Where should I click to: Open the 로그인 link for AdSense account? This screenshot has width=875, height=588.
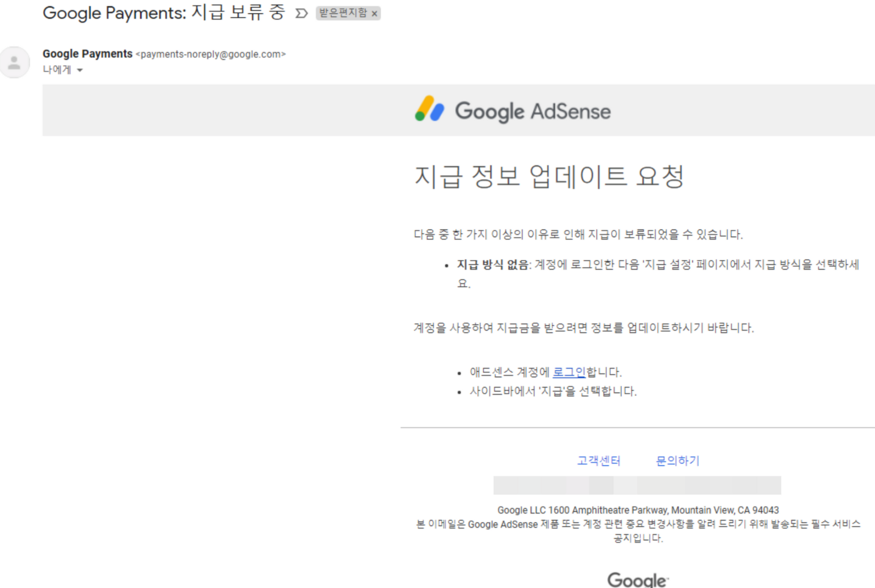(x=569, y=372)
